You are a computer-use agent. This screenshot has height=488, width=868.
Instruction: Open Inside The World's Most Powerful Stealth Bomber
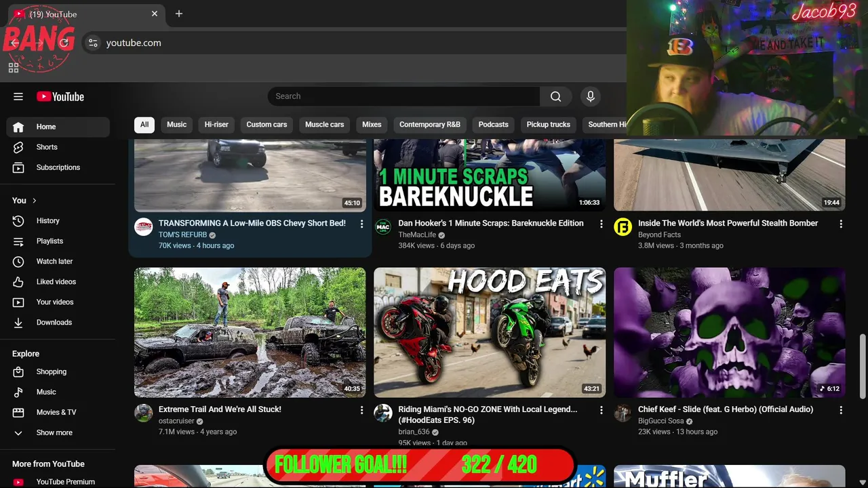tap(728, 223)
